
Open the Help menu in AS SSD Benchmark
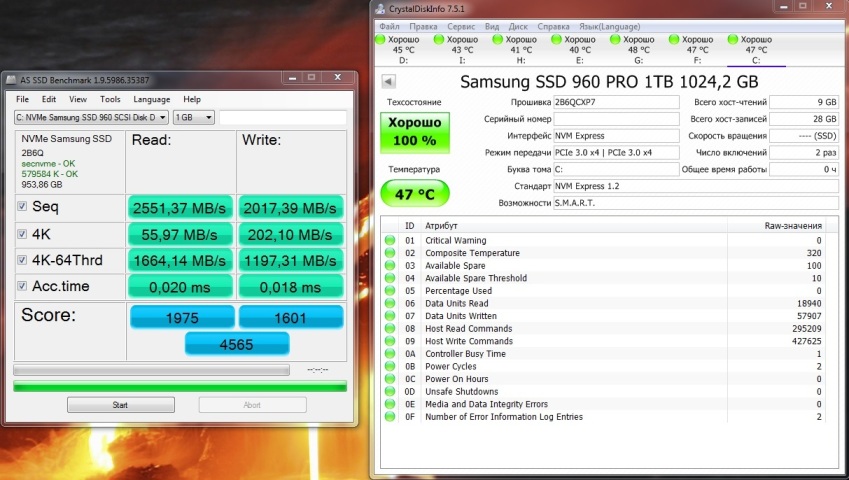(x=192, y=99)
